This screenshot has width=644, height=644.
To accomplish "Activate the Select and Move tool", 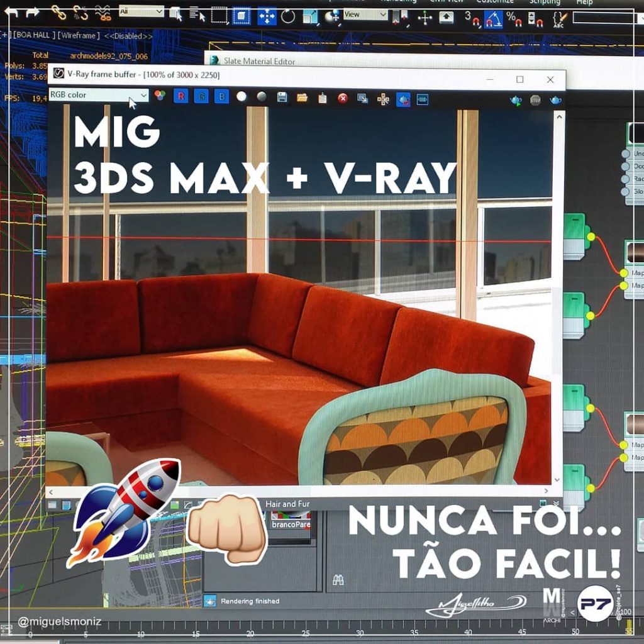I will click(x=267, y=17).
